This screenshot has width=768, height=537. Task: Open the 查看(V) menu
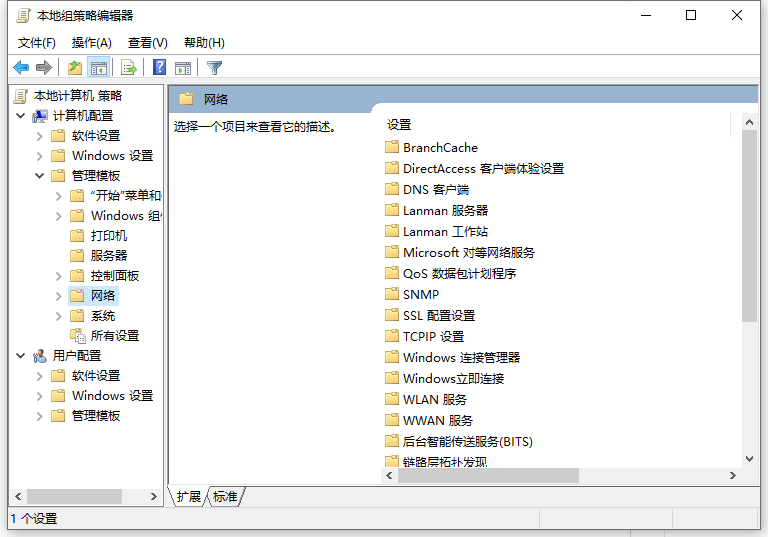coord(147,42)
